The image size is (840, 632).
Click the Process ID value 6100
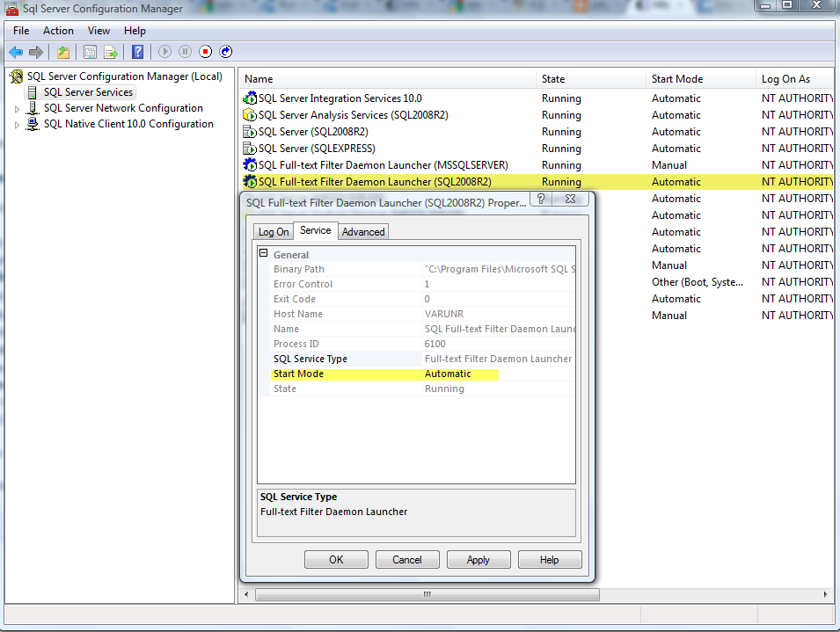435,344
